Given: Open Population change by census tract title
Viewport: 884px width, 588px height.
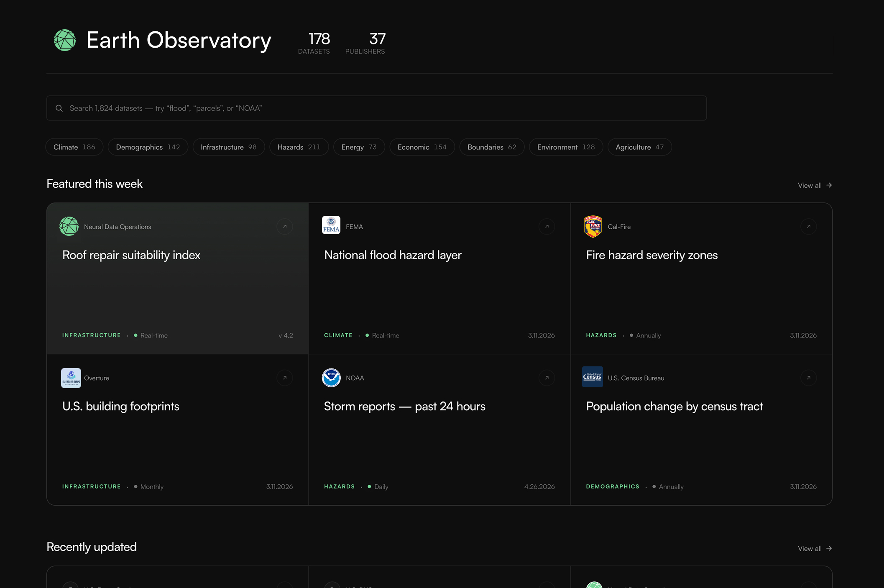Looking at the screenshot, I should coord(674,406).
